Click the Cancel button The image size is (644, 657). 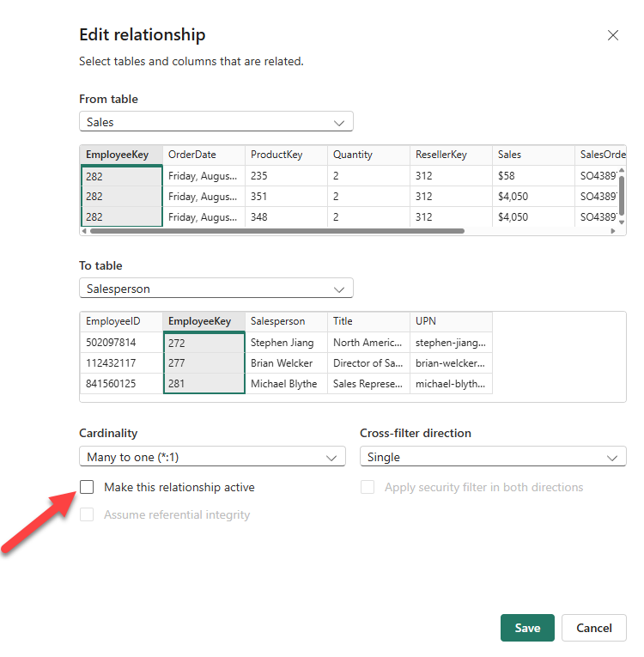[593, 628]
